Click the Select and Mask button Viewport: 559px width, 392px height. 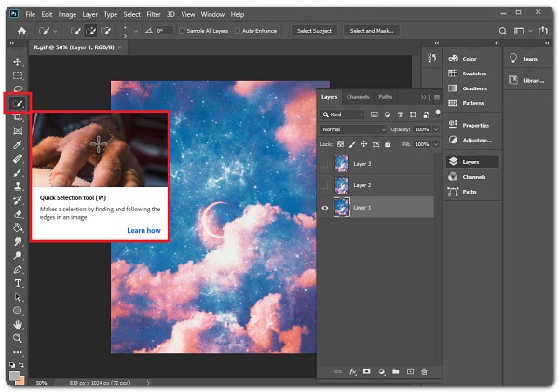pyautogui.click(x=372, y=31)
